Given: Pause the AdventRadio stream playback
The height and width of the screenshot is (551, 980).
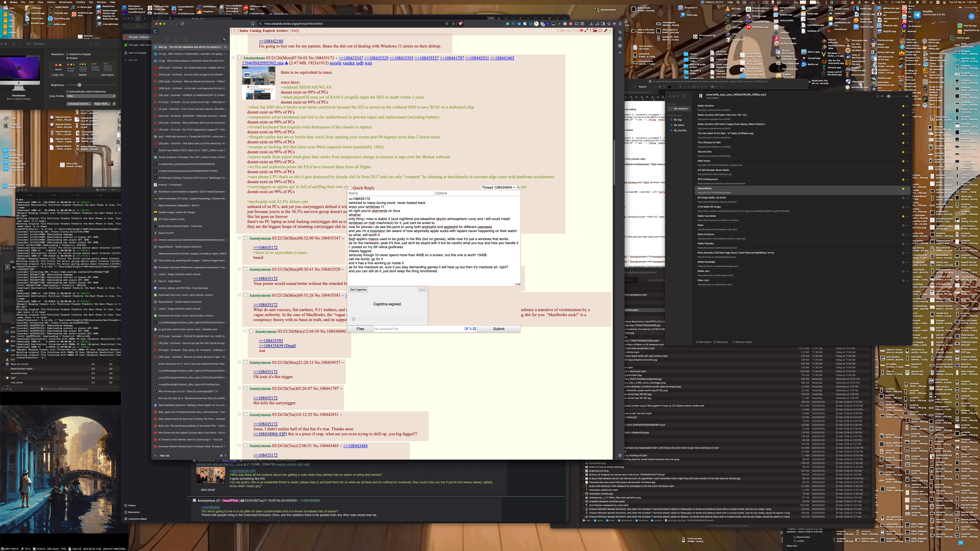Looking at the screenshot, I should [700, 96].
